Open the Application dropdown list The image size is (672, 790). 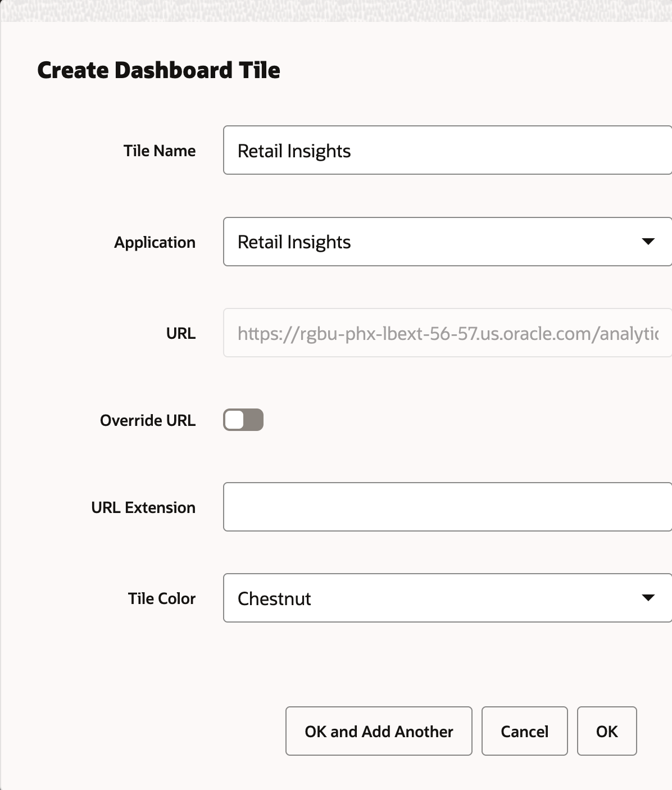click(447, 242)
